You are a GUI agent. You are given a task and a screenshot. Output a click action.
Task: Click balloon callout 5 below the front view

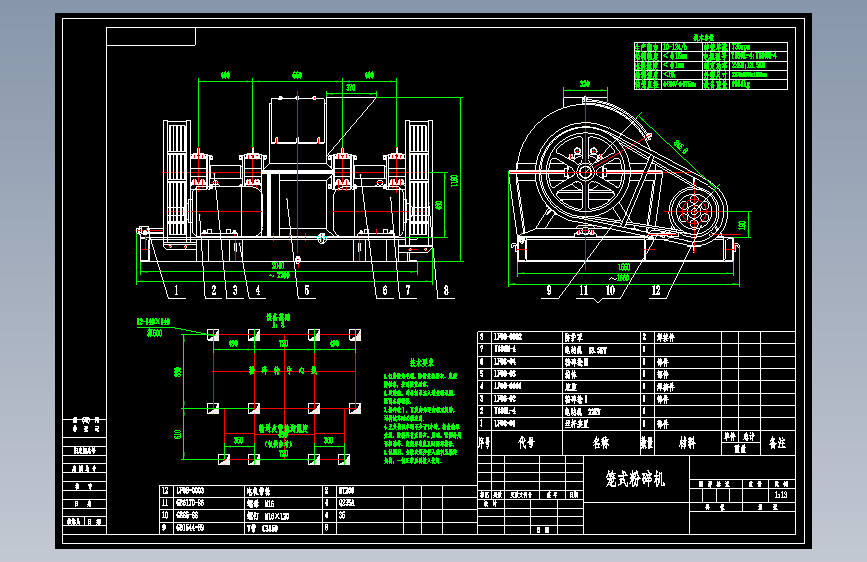point(306,290)
